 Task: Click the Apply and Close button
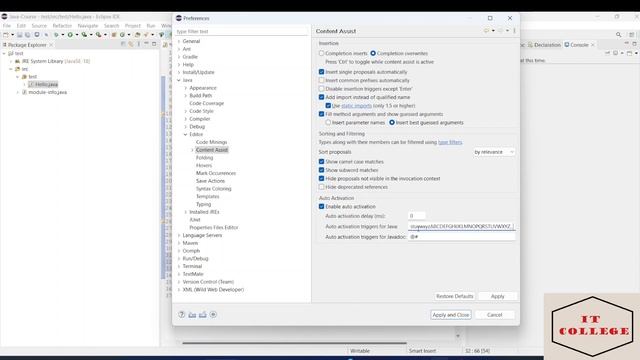point(451,315)
